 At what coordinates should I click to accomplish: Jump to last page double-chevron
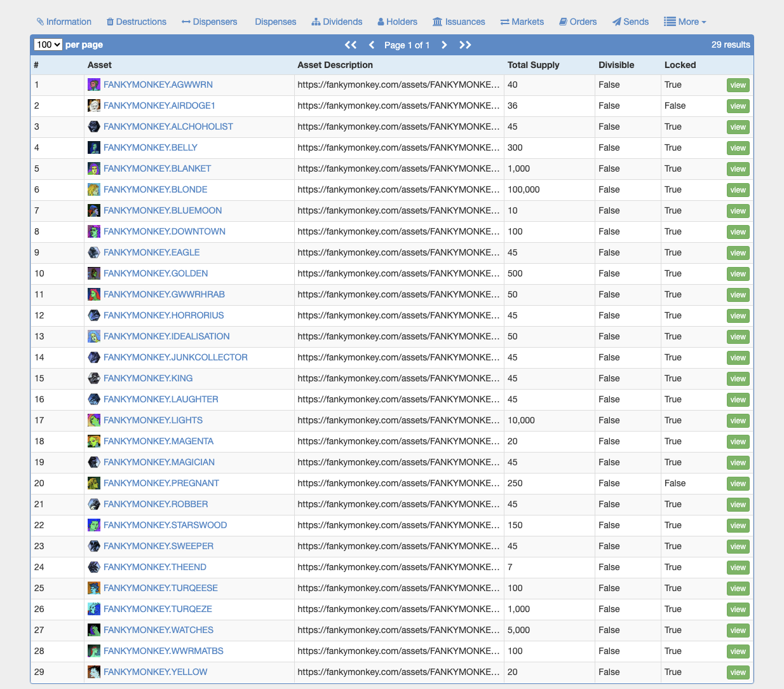pyautogui.click(x=465, y=44)
